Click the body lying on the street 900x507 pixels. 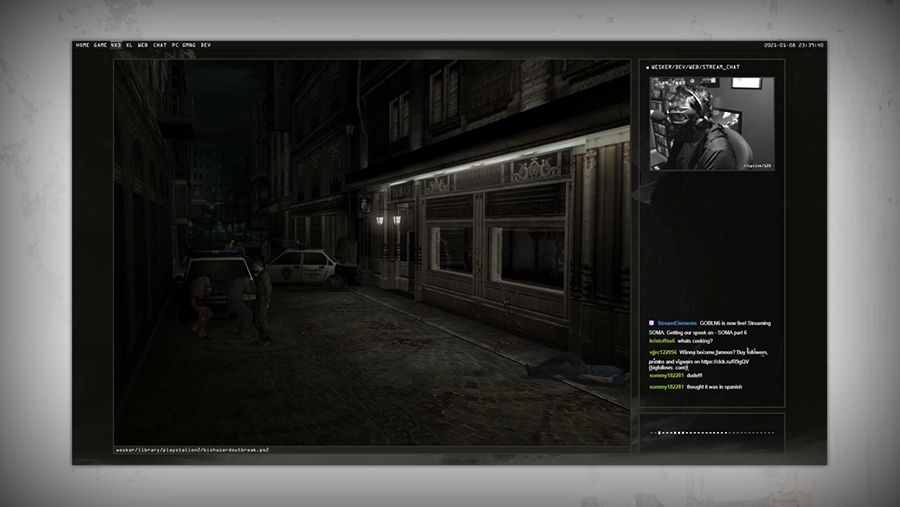577,367
